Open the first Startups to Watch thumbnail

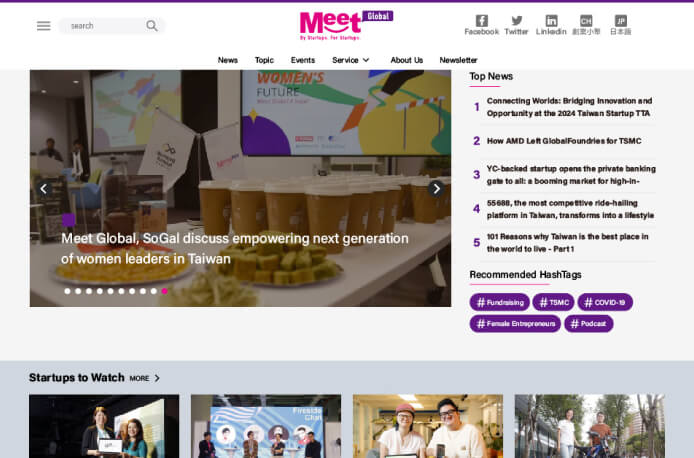(104, 426)
